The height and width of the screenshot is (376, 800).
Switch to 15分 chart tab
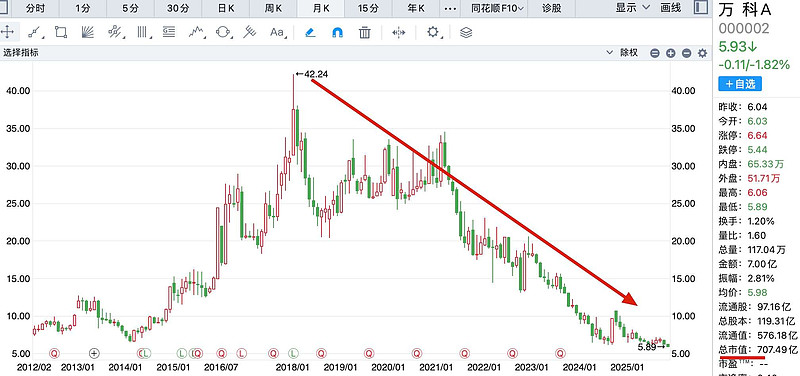(368, 8)
